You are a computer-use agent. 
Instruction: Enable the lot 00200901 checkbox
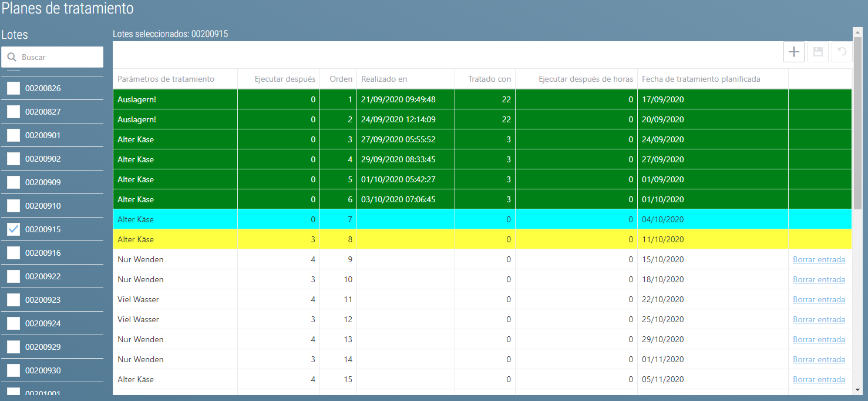14,135
